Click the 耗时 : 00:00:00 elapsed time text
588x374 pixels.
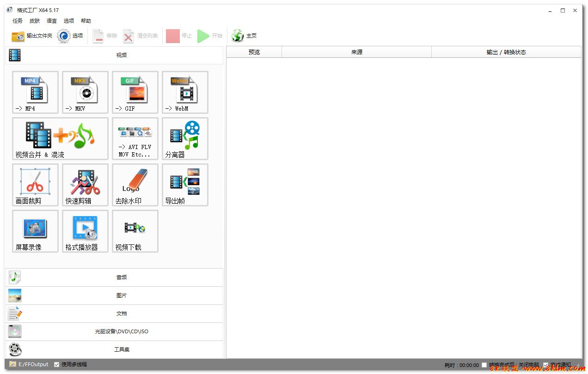click(462, 365)
